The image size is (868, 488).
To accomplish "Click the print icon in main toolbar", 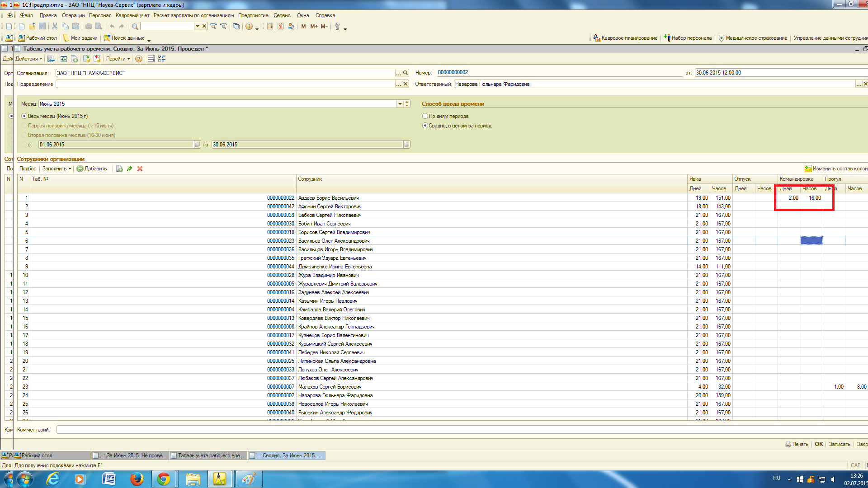I will point(89,27).
